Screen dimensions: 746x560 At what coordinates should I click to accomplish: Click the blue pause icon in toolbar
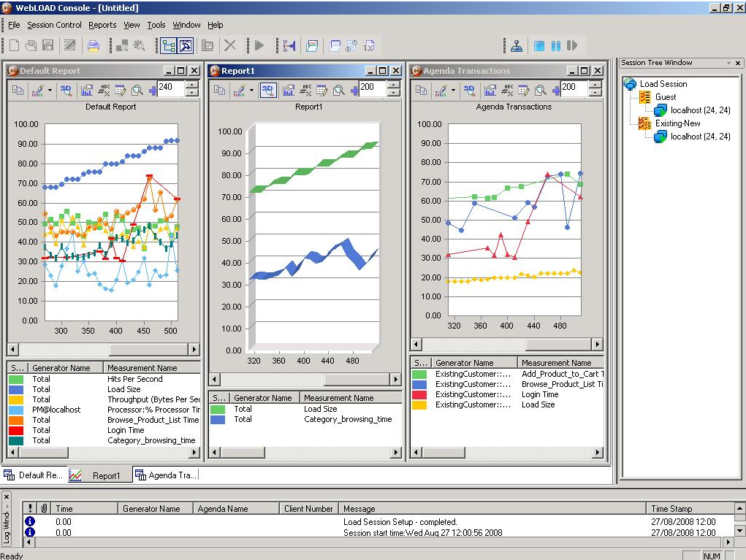click(x=556, y=46)
